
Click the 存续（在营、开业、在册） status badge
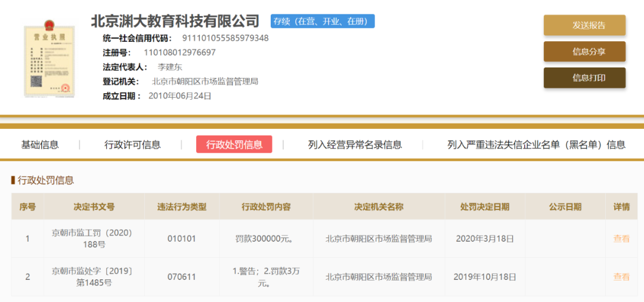[323, 21]
